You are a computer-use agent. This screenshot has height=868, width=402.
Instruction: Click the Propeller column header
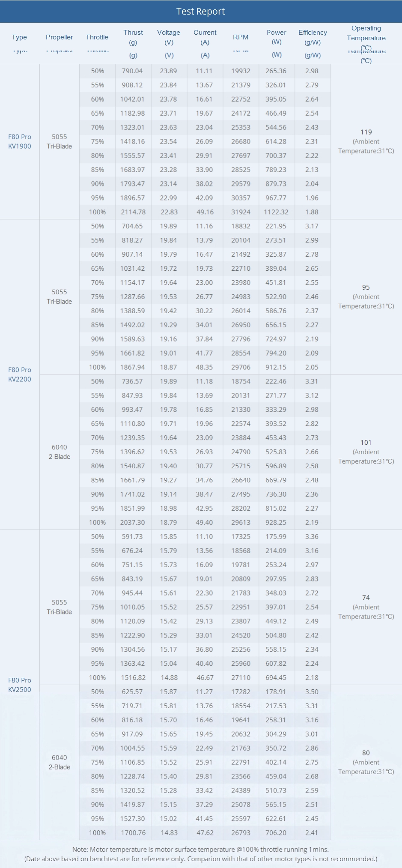(x=60, y=37)
